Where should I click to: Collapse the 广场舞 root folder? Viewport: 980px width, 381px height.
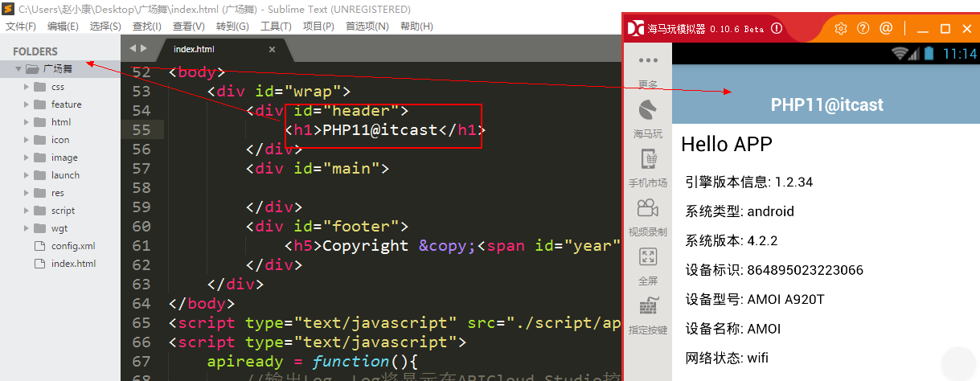(18, 69)
